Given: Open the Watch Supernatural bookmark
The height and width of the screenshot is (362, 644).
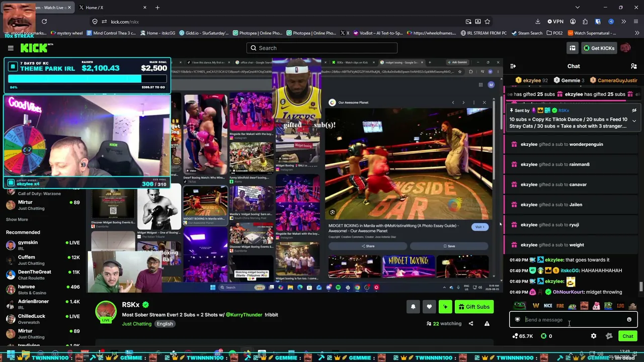Looking at the screenshot, I should click(592, 33).
